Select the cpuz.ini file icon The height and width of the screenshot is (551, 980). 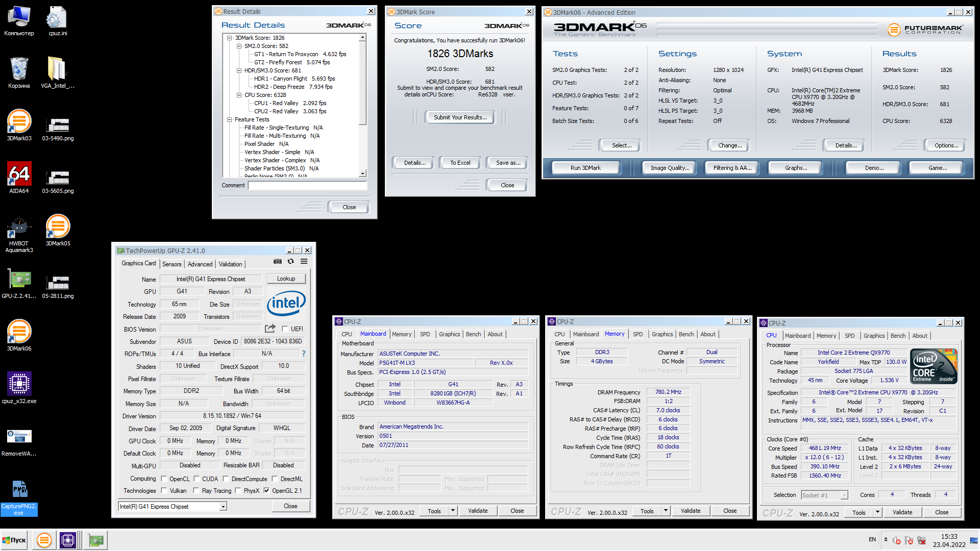(58, 21)
